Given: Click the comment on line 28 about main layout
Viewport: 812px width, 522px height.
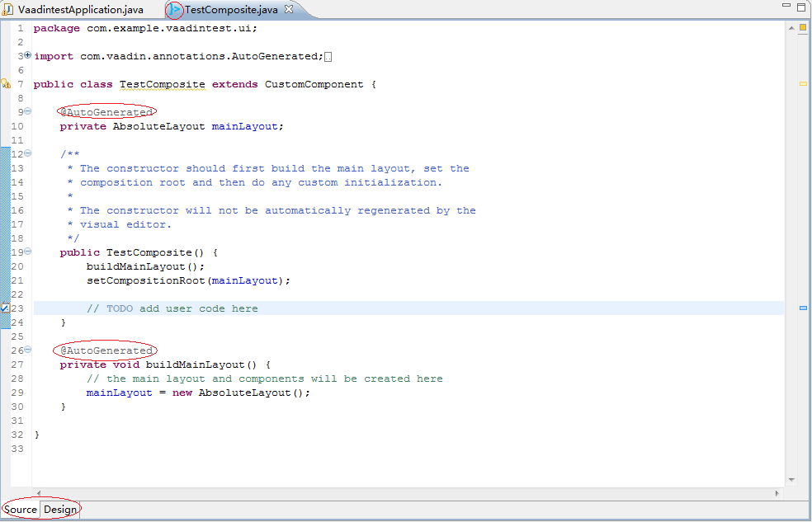Looking at the screenshot, I should pos(265,379).
